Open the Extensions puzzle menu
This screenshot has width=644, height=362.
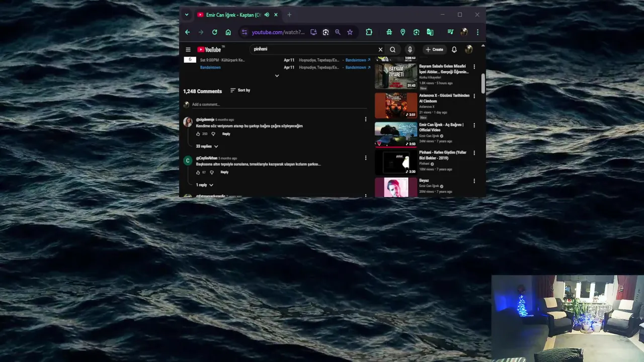pyautogui.click(x=369, y=32)
